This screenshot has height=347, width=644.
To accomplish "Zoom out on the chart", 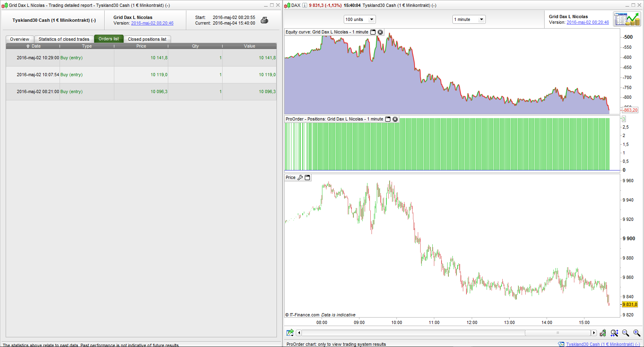I will click(625, 333).
